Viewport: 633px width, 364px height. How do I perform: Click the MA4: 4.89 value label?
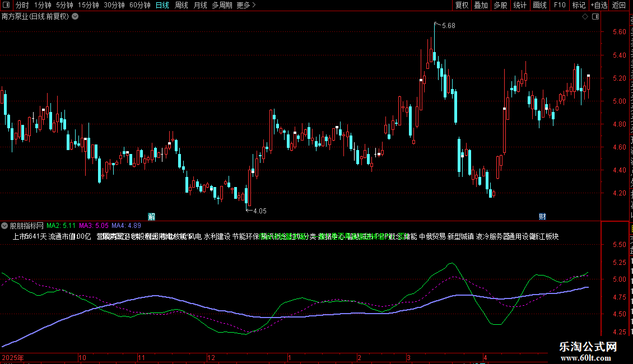coord(127,226)
